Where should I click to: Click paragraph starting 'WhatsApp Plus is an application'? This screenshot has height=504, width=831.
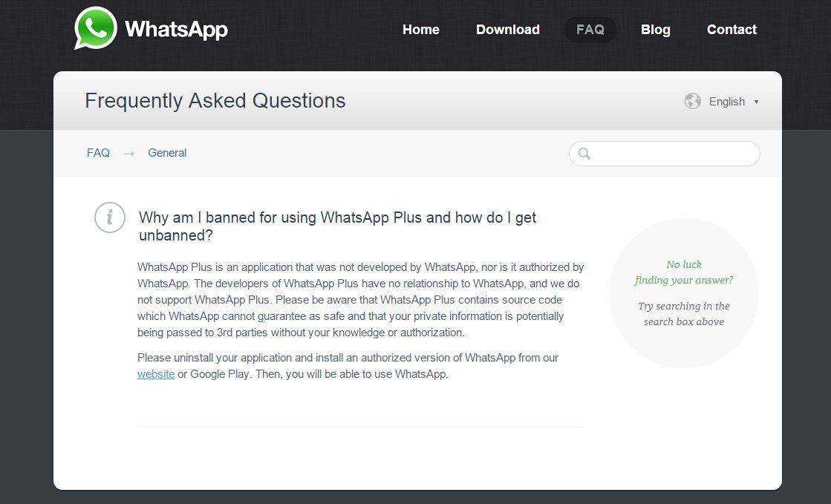pyautogui.click(x=361, y=300)
